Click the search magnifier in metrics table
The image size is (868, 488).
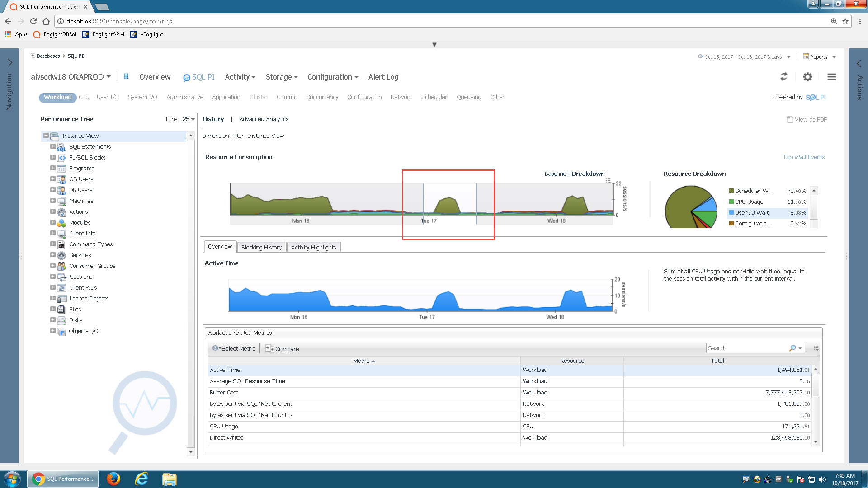(x=792, y=348)
